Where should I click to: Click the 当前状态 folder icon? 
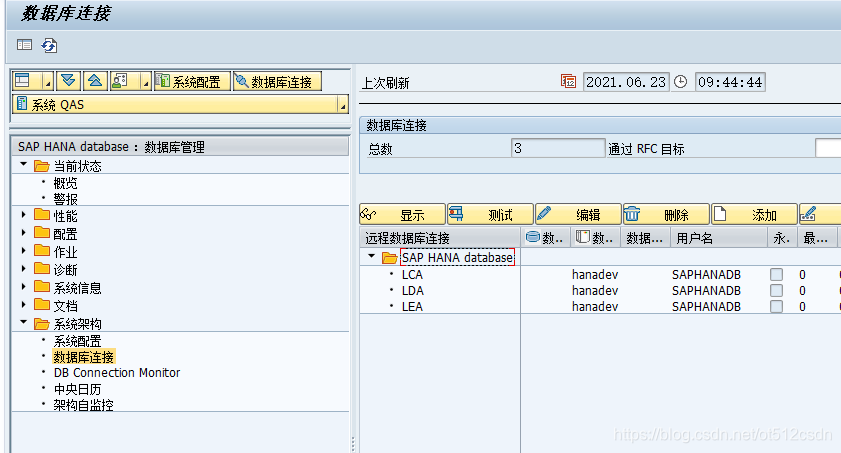click(x=42, y=166)
